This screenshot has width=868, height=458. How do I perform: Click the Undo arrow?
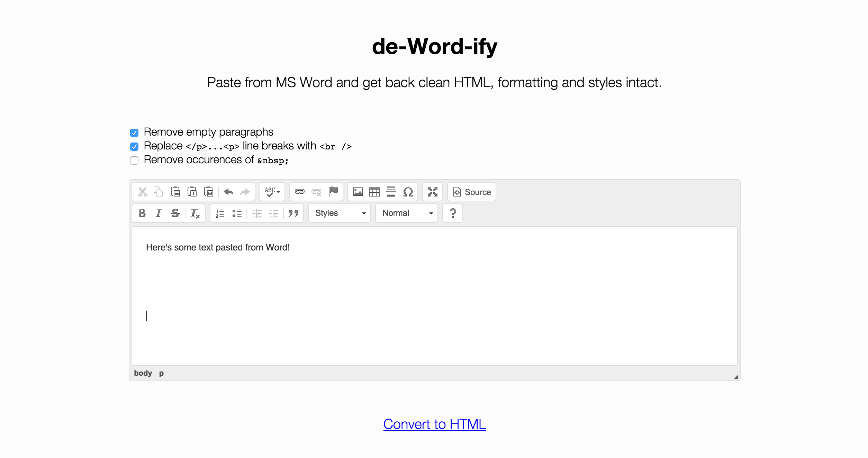pos(228,192)
